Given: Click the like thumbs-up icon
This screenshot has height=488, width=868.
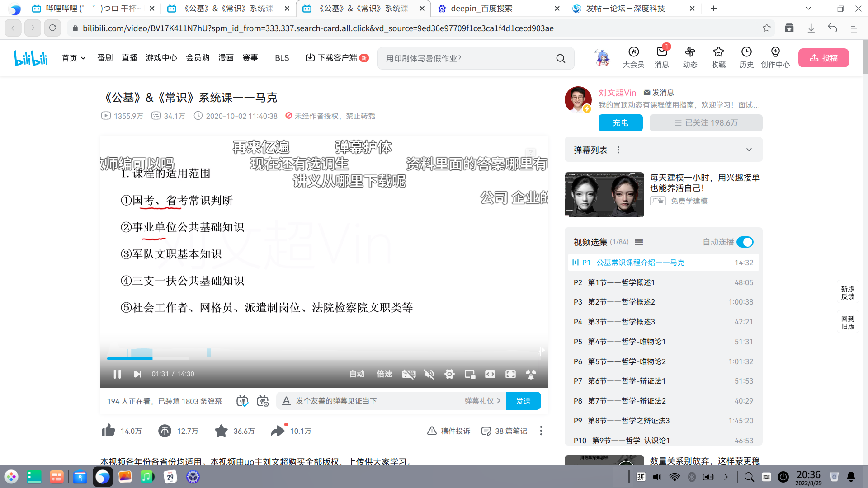Looking at the screenshot, I should tap(108, 431).
